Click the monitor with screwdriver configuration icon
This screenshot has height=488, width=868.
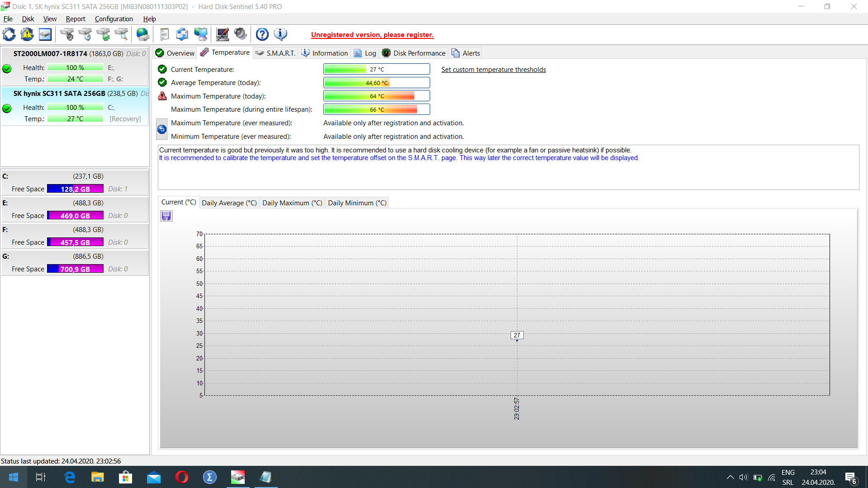(x=222, y=34)
